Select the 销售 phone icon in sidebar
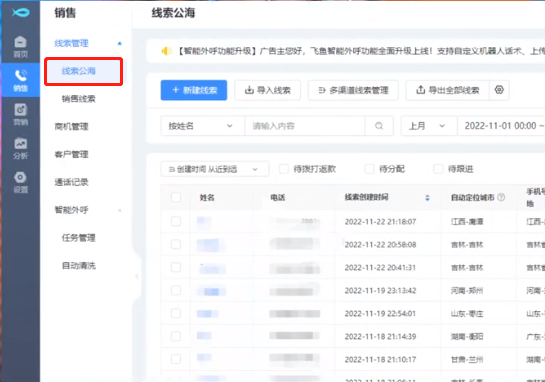The width and height of the screenshot is (545, 382). [21, 80]
